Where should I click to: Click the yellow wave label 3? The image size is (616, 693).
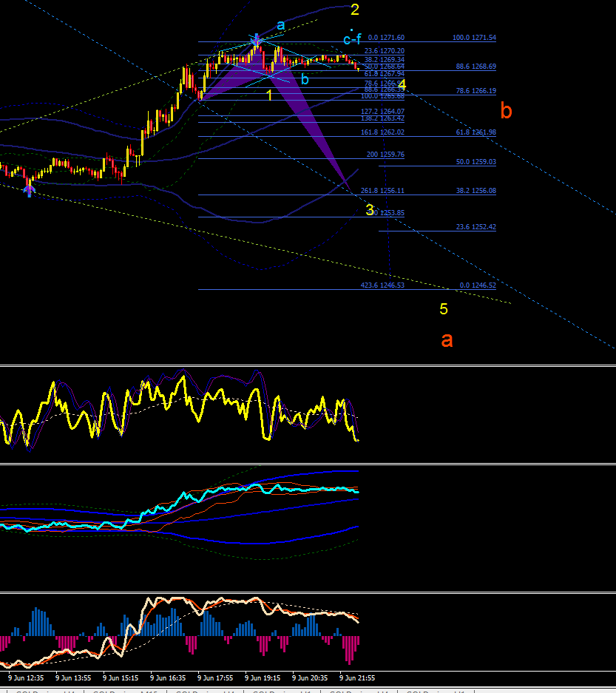(x=370, y=210)
